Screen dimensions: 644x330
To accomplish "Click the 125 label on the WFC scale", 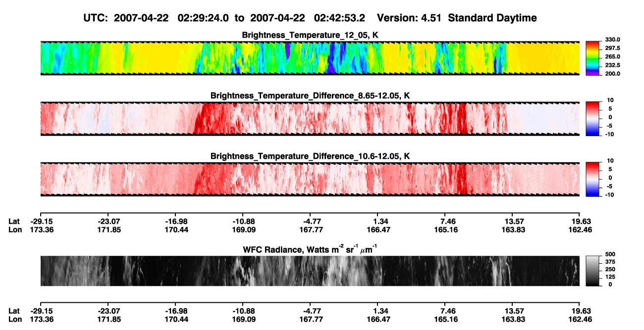I will (610, 277).
